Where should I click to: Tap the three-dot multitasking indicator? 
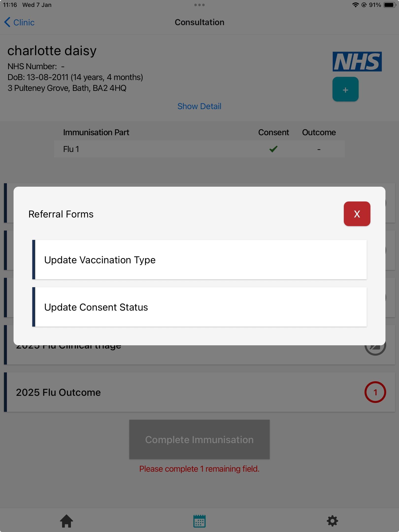tap(199, 5)
